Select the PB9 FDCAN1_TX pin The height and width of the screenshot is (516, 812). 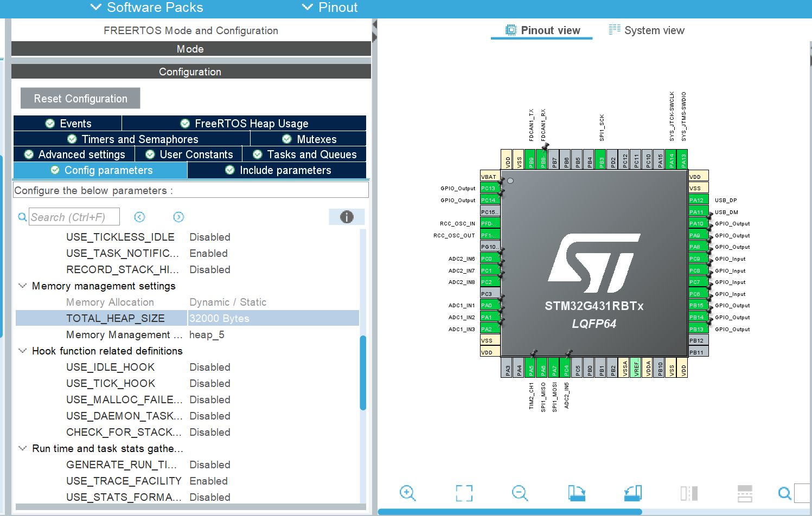point(531,159)
